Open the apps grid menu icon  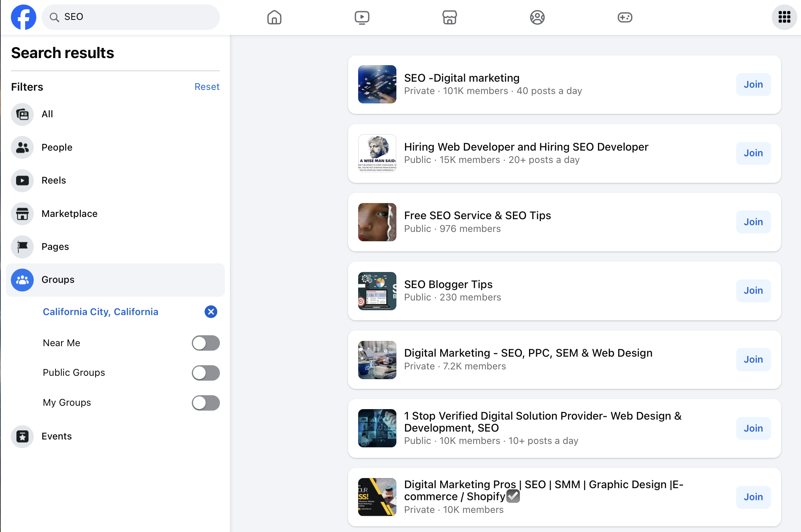(x=784, y=17)
